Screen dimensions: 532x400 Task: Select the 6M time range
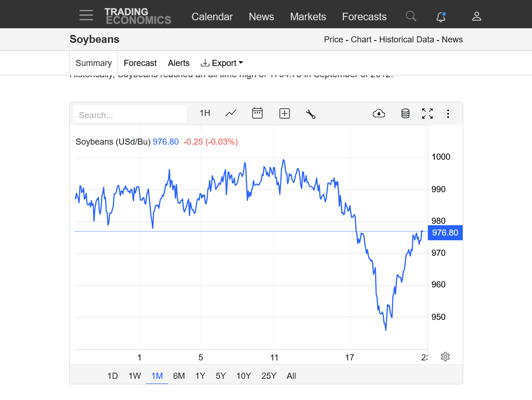179,376
